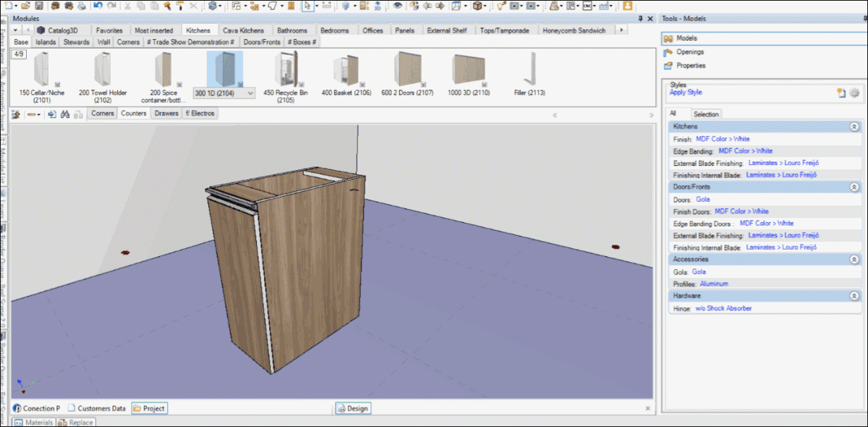Open dropdown arrow next to new document icon
Image resolution: width=868 pixels, height=427 pixels.
coord(16,6)
